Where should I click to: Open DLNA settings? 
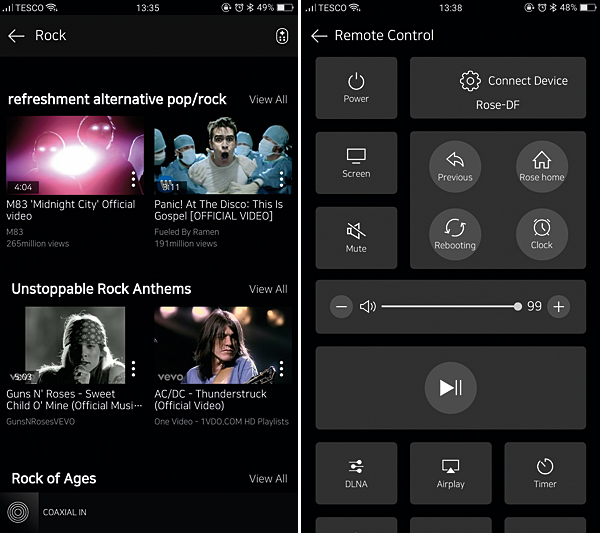pos(356,473)
